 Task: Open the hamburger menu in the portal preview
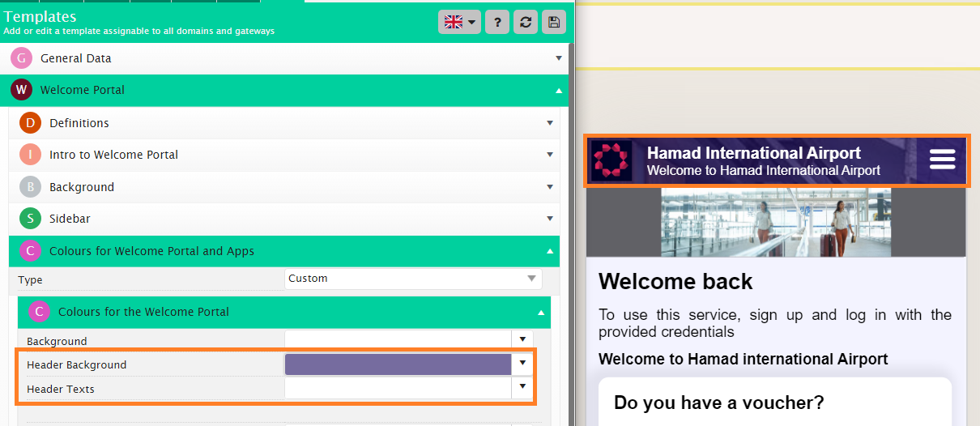[x=943, y=160]
